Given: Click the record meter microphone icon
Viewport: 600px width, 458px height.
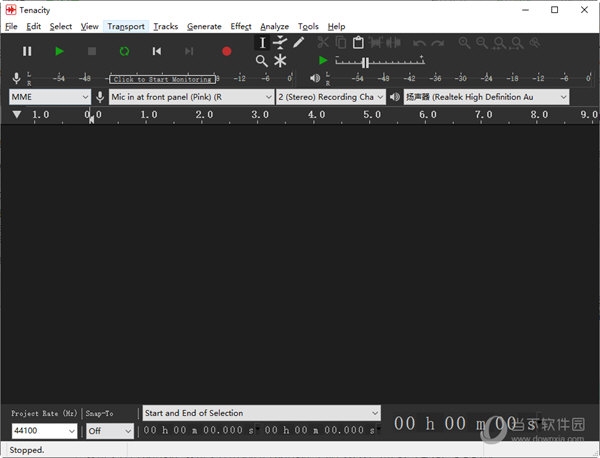Looking at the screenshot, I should tap(16, 78).
